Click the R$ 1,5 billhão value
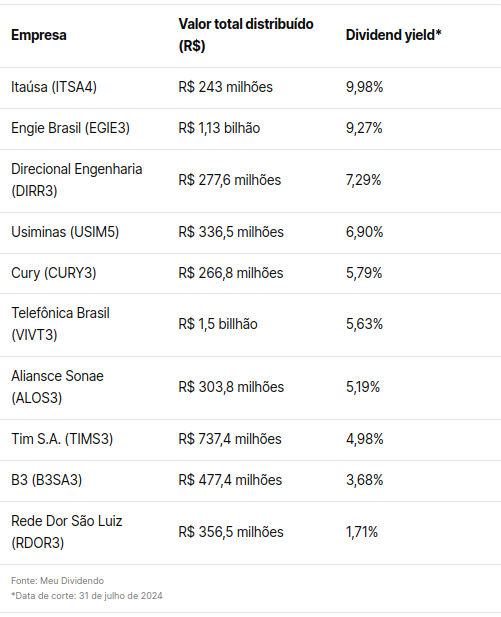501x617 pixels. coord(218,324)
